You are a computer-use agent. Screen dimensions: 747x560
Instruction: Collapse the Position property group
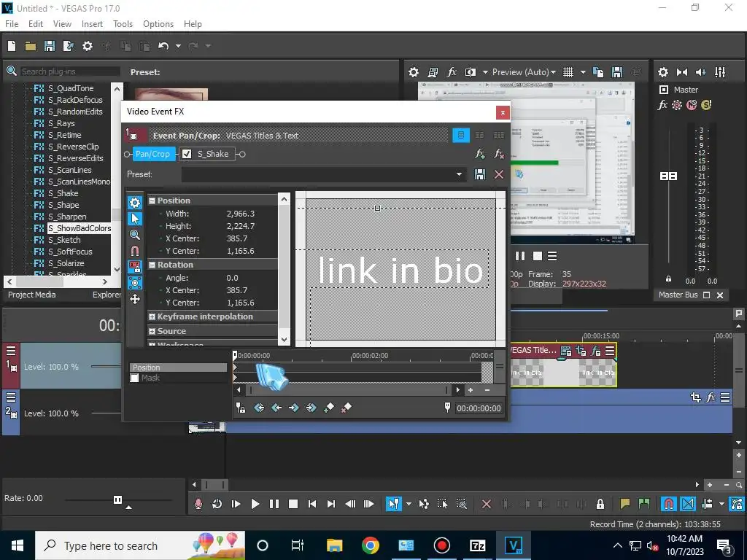pos(152,201)
